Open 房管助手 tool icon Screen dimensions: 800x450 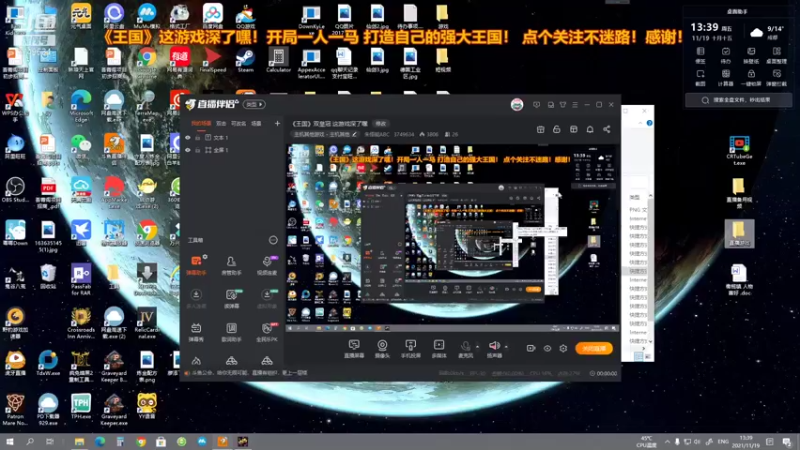pyautogui.click(x=231, y=265)
